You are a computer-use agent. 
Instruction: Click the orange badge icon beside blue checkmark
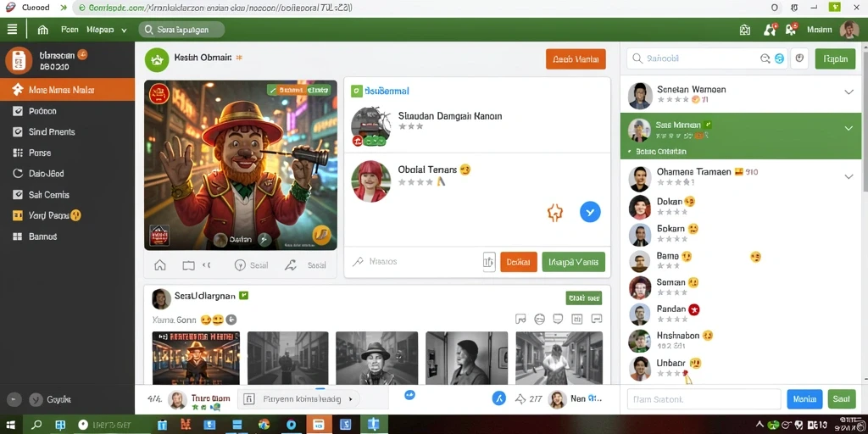(554, 212)
